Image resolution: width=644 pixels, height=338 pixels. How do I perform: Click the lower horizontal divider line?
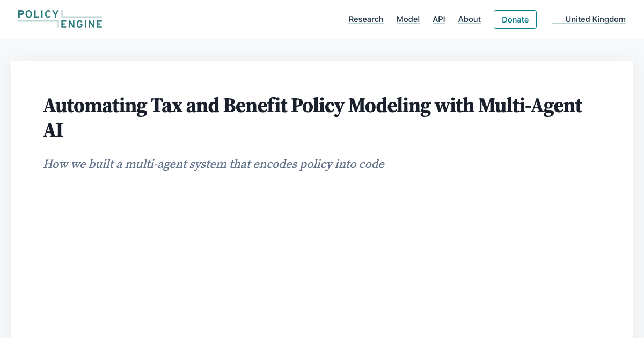coord(322,236)
